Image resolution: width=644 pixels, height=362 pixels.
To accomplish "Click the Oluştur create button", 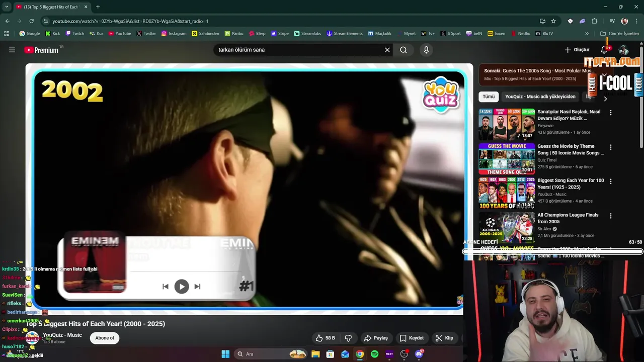I will click(x=577, y=50).
